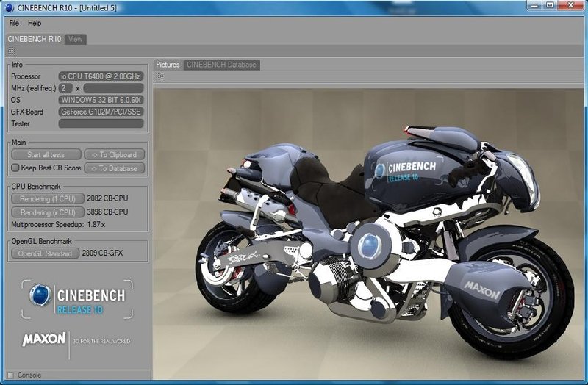The width and height of the screenshot is (588, 385).
Task: Click the rendered motorcycle picture
Action: click(x=370, y=234)
